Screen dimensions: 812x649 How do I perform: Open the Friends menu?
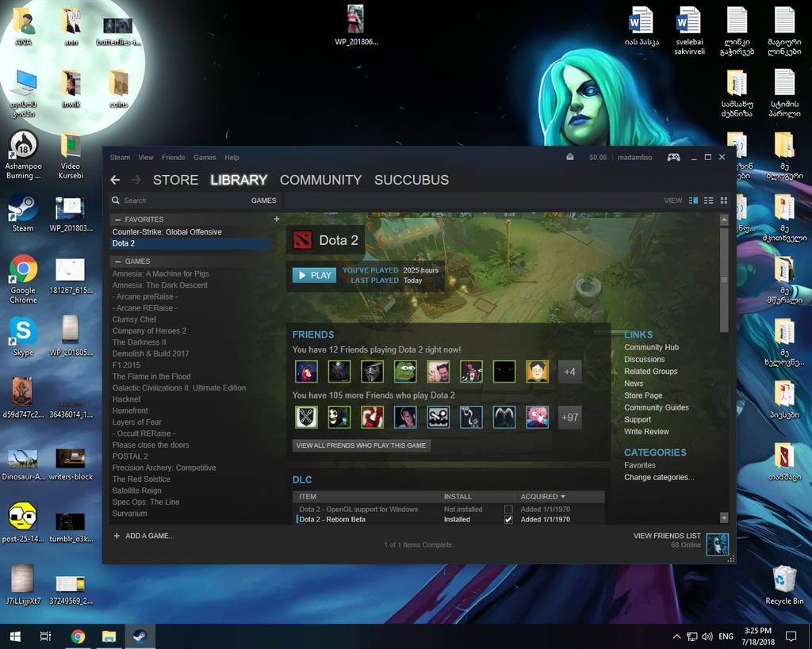click(173, 158)
